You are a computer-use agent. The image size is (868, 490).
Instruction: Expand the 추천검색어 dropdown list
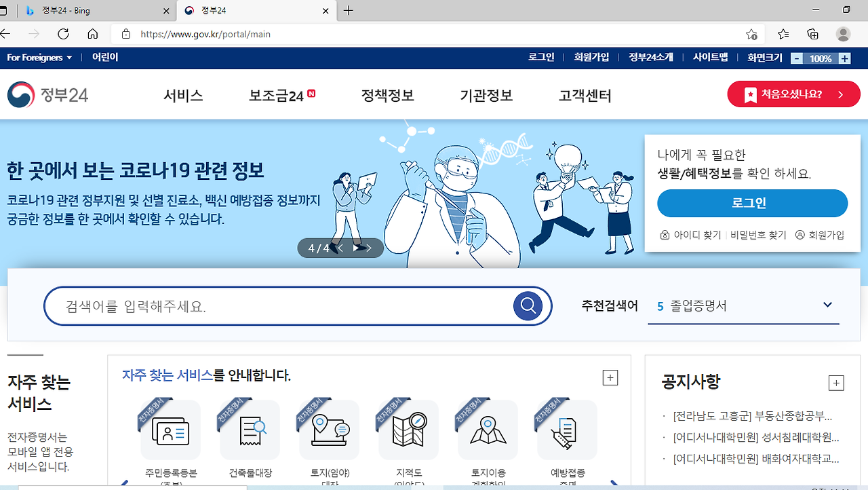(827, 305)
